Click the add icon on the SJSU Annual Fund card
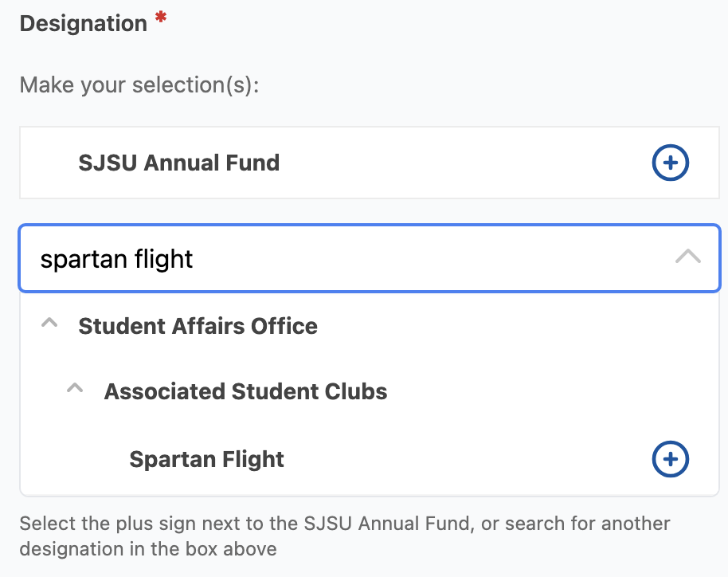Viewport: 728px width, 577px height. click(670, 163)
